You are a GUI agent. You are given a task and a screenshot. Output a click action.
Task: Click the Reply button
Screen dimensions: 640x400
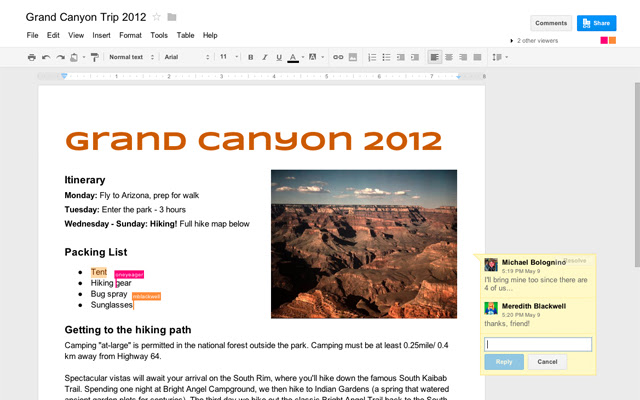coord(504,362)
